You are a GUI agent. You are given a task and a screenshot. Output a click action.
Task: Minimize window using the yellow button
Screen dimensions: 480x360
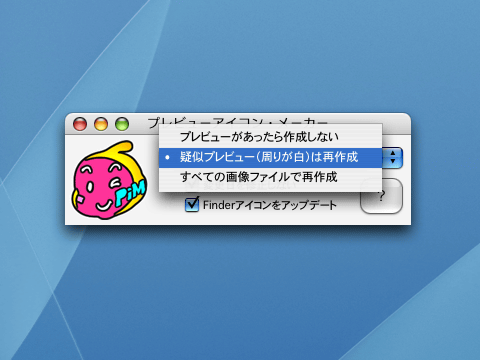pos(101,124)
